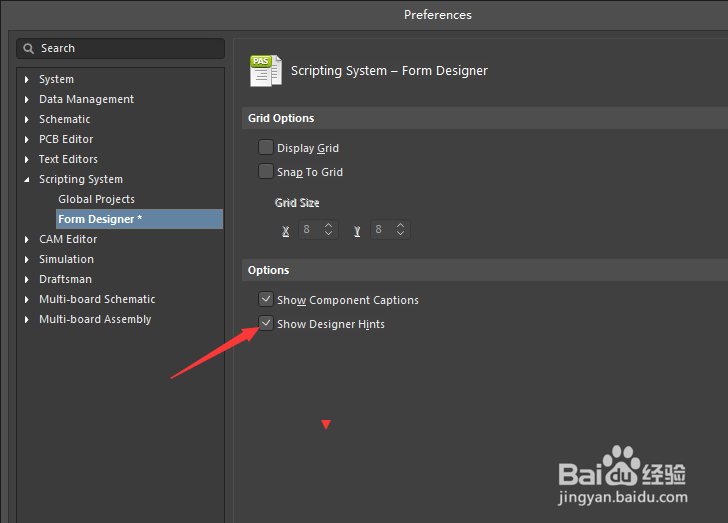Click the Search field in Preferences
This screenshot has width=728, height=523.
pos(120,48)
